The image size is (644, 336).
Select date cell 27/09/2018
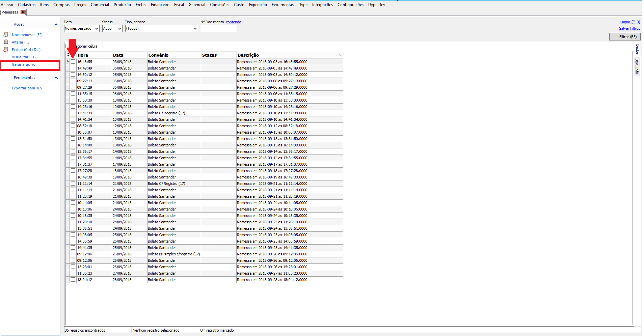pyautogui.click(x=130, y=273)
